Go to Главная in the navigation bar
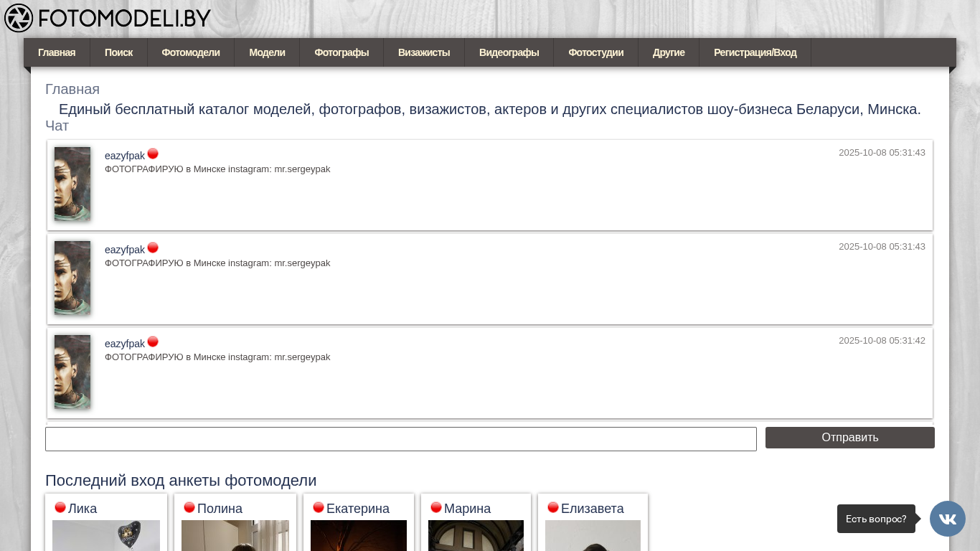The height and width of the screenshot is (551, 980). coord(57,52)
